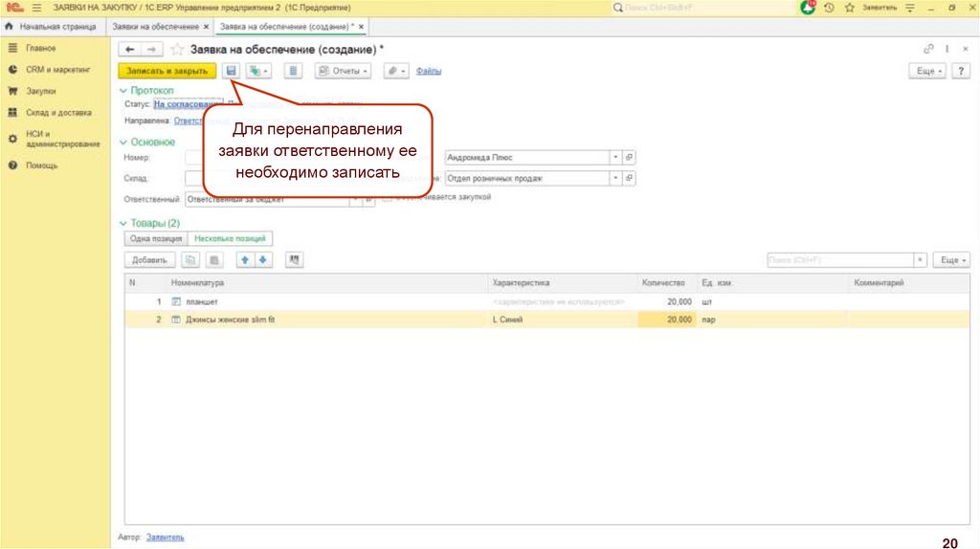
Task: Open the Помощь sidebar section
Action: (41, 165)
